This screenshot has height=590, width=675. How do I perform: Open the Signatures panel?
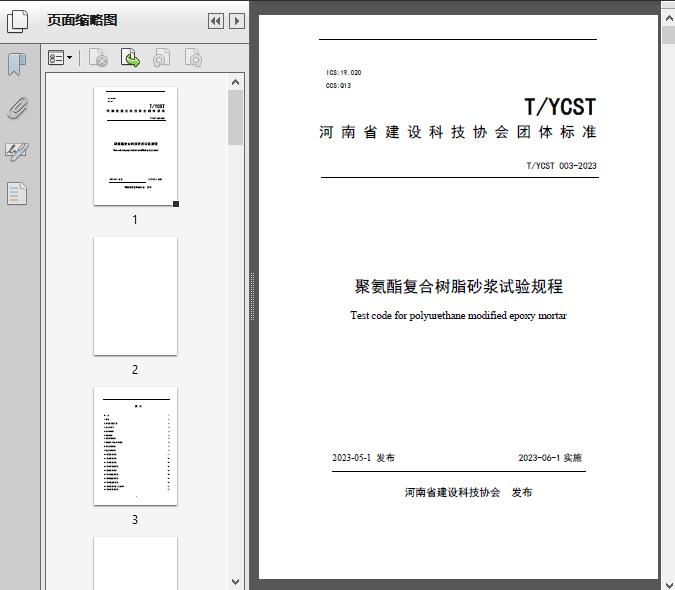[x=17, y=151]
